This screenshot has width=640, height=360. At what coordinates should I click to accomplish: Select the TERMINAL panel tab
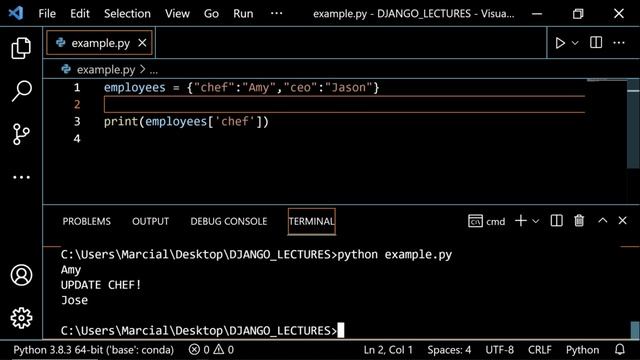(311, 221)
